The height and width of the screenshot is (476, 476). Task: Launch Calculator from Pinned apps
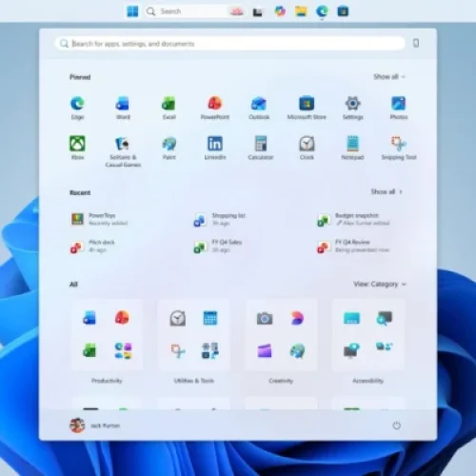(x=261, y=148)
